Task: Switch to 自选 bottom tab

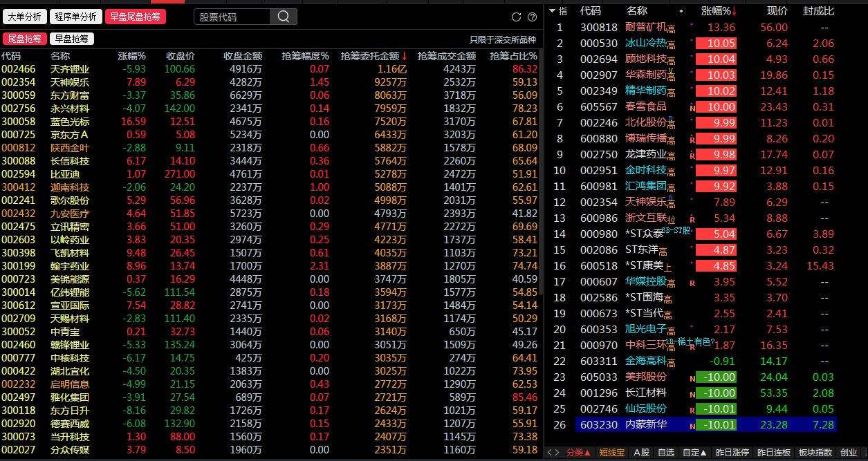Action: pyautogui.click(x=666, y=453)
